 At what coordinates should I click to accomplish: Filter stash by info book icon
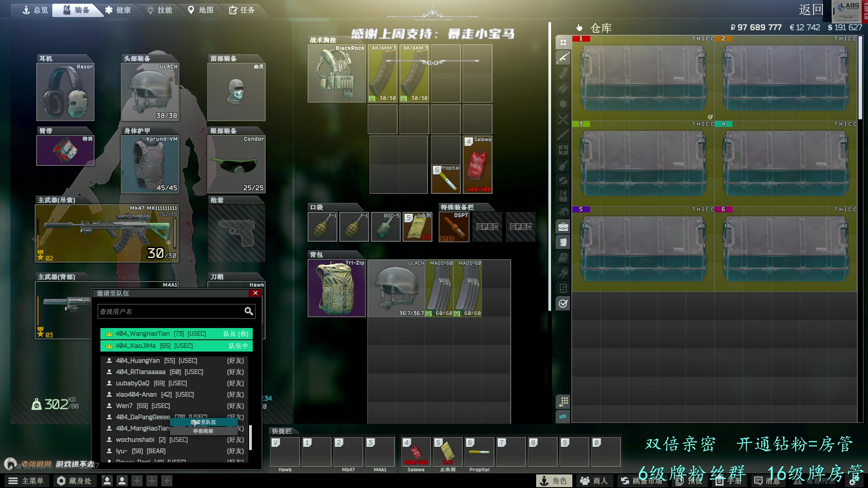coord(563,258)
